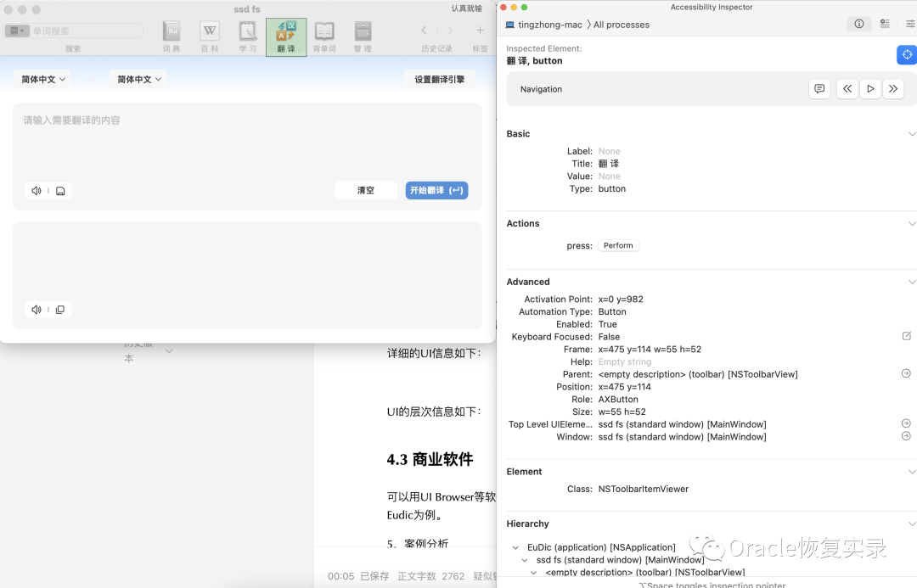
Task: Expand chevron next to 历史版本 in background
Action: pos(168,351)
